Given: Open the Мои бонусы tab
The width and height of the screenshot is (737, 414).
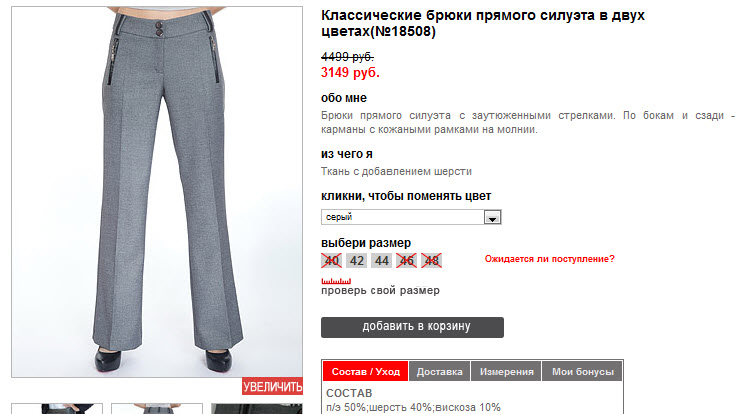Looking at the screenshot, I should [x=582, y=372].
